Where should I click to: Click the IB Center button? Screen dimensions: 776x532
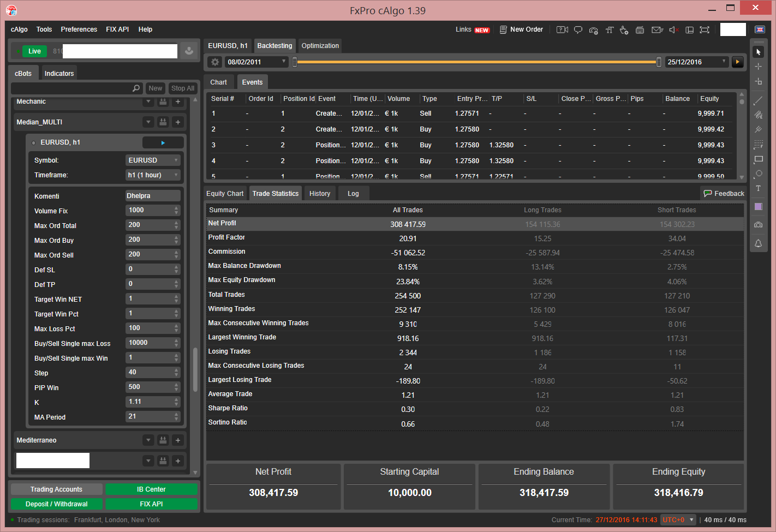coord(151,489)
